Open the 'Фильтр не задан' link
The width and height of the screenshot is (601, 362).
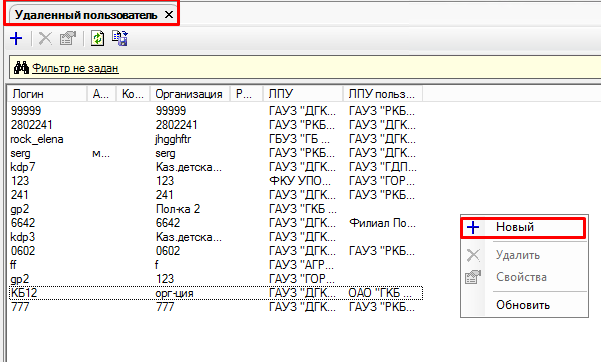coord(75,68)
